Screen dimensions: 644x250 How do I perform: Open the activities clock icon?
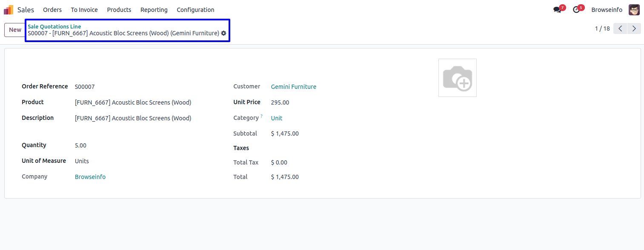tap(576, 10)
